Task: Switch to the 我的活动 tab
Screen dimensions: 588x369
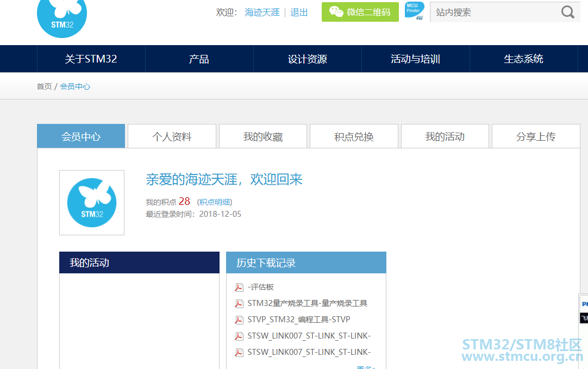Action: pos(445,136)
